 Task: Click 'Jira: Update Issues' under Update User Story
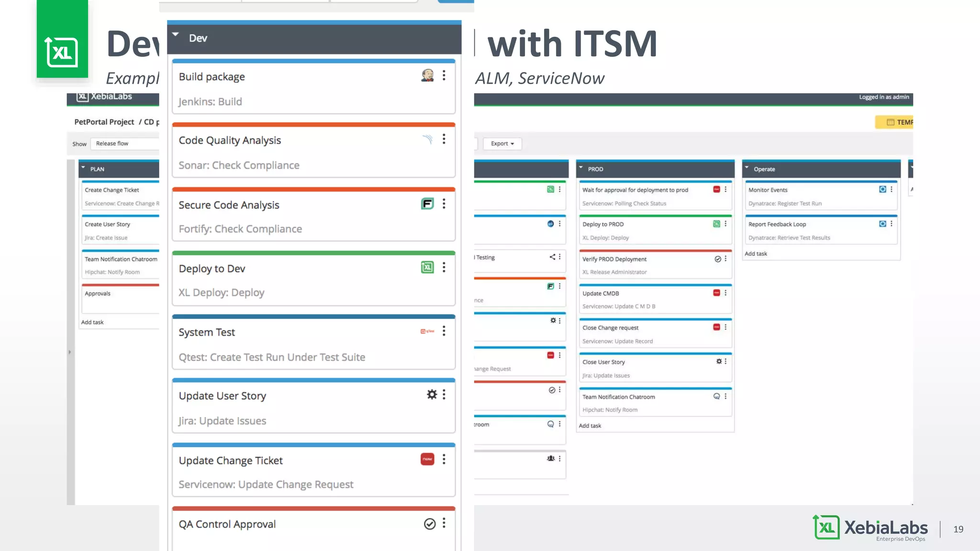[x=223, y=421]
